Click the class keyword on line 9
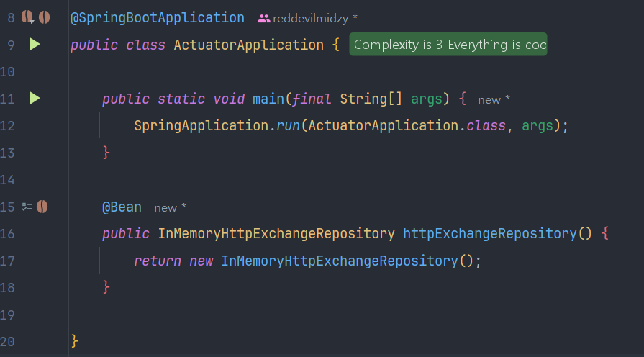This screenshot has height=357, width=644. 145,45
